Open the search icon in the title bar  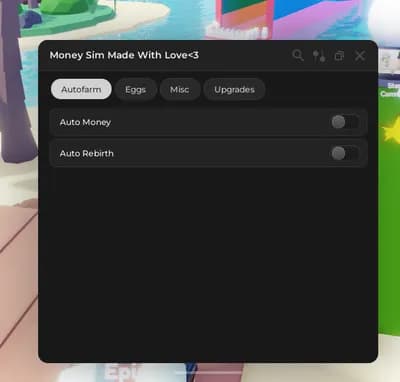click(x=298, y=55)
